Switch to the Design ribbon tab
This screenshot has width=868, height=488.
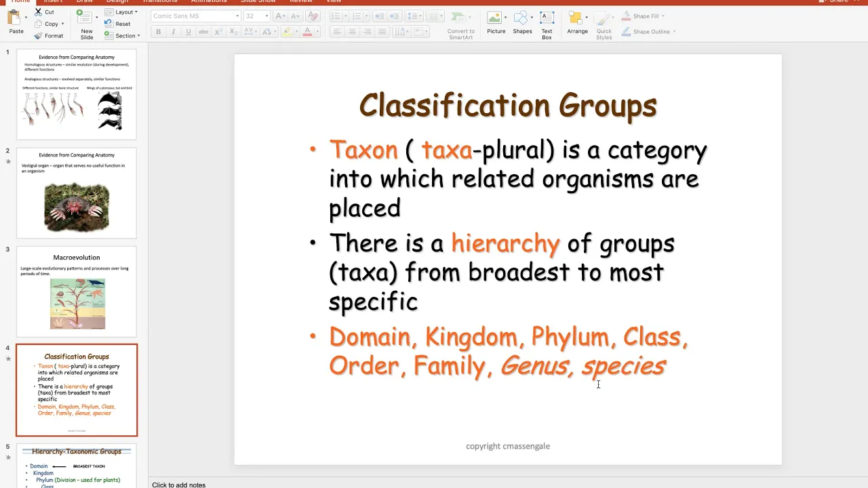[x=117, y=2]
